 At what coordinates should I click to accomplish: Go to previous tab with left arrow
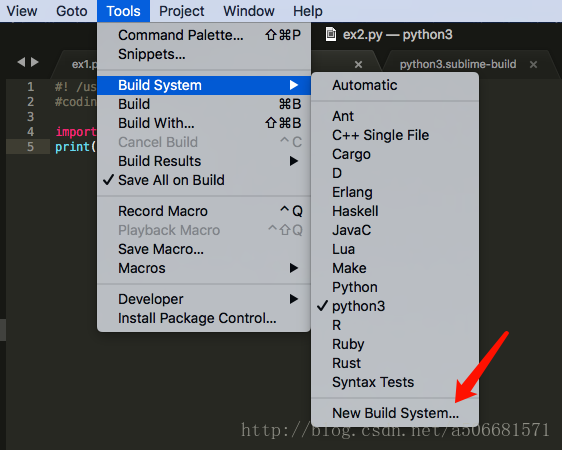pos(21,62)
